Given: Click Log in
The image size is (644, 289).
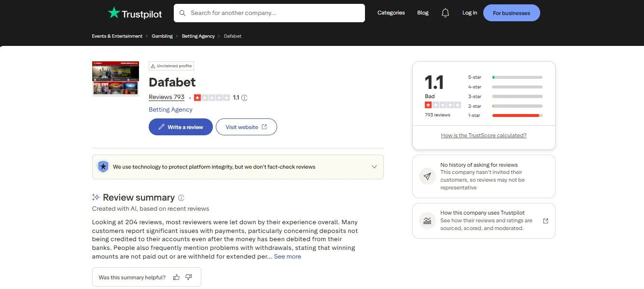Looking at the screenshot, I should [470, 13].
